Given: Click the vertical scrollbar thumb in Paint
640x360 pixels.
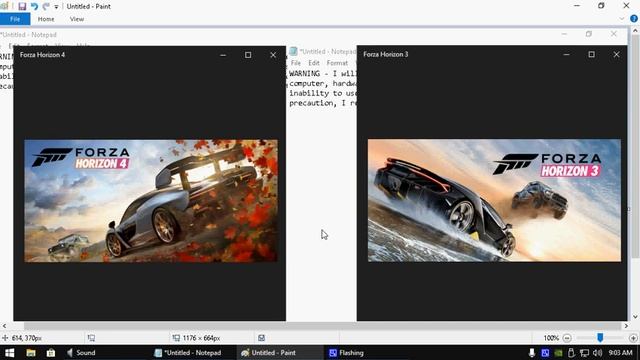Looking at the screenshot, I should click(x=636, y=146).
